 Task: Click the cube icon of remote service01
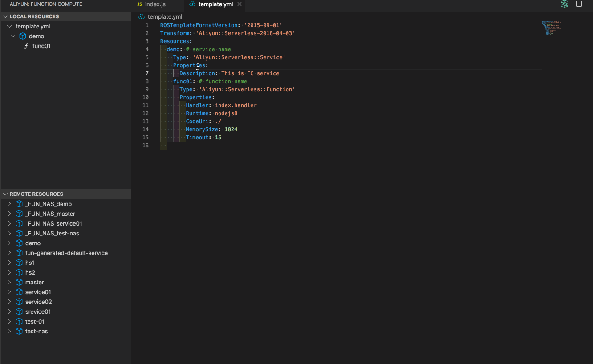pyautogui.click(x=19, y=292)
